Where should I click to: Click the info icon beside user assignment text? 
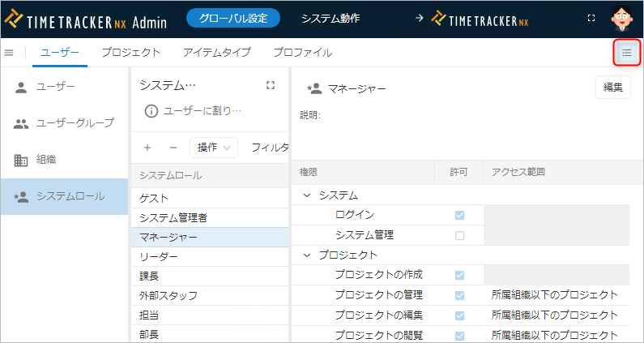click(x=151, y=110)
